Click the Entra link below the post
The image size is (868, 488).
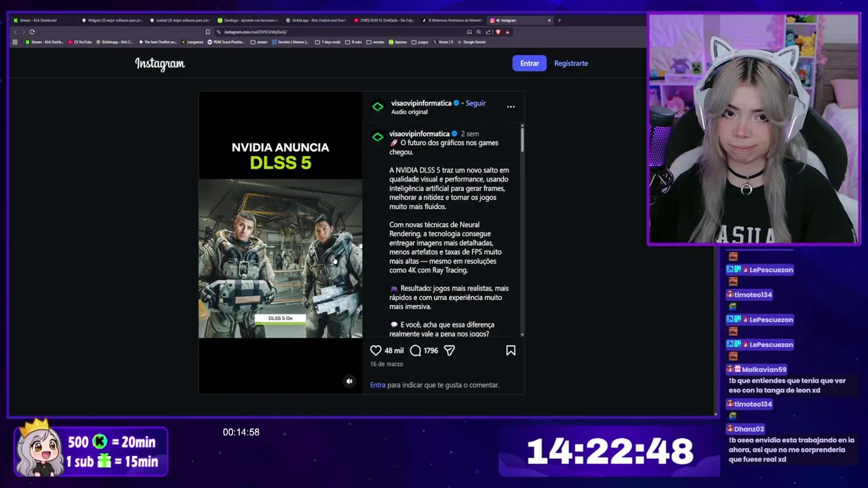pos(378,385)
